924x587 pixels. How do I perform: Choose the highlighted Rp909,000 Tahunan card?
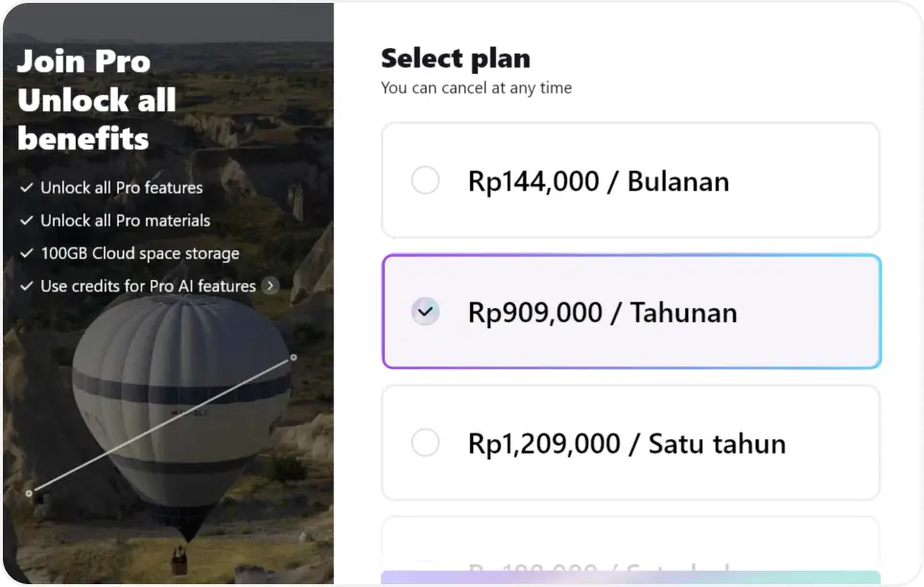tap(630, 312)
